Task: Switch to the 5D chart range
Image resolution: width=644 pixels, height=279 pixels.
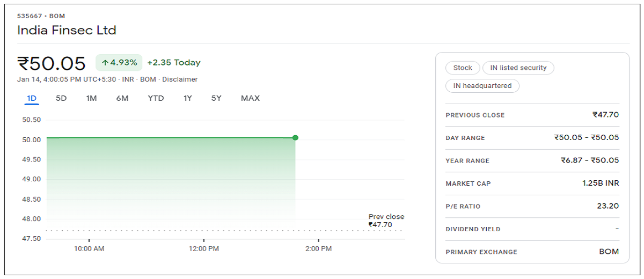Action: click(61, 98)
